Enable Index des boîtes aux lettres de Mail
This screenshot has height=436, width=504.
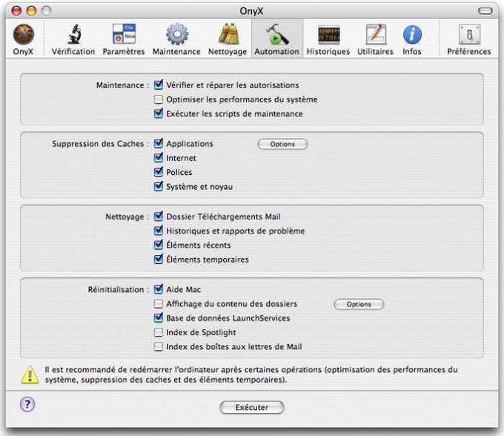159,346
